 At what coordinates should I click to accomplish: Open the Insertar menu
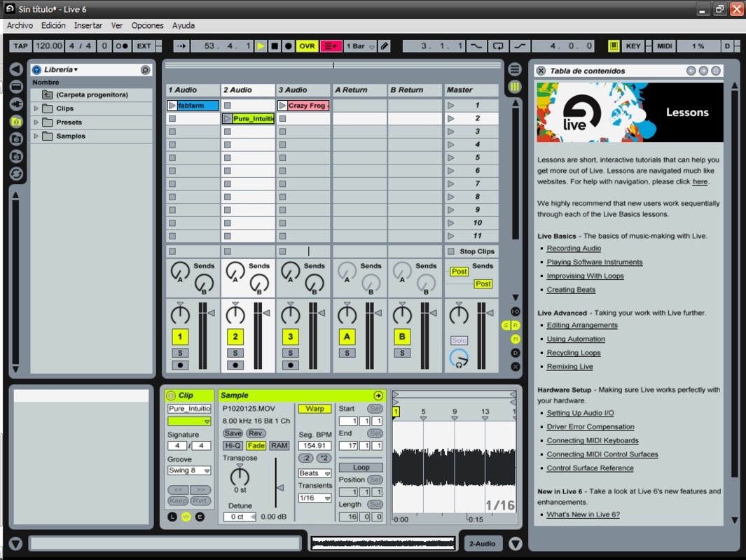pyautogui.click(x=88, y=26)
